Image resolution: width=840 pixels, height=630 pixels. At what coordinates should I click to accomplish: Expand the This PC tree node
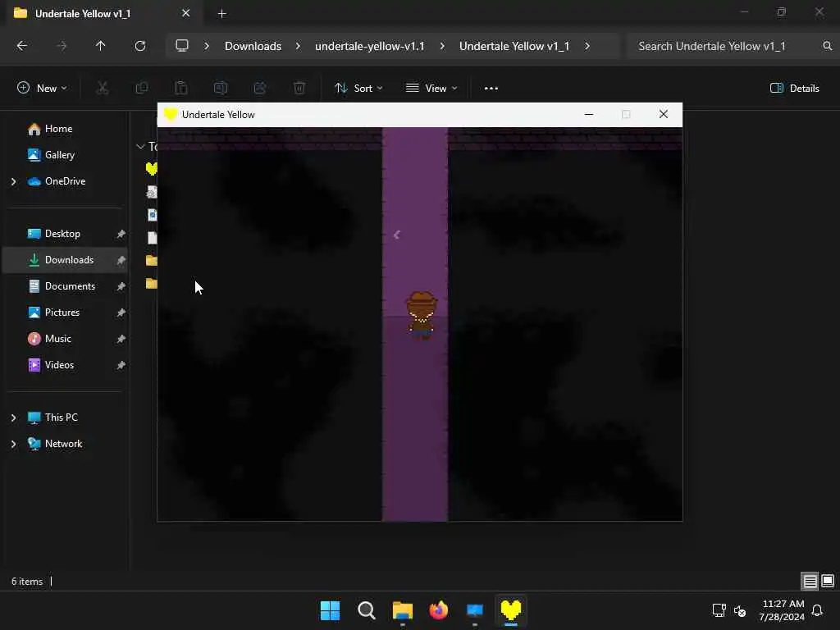(x=13, y=418)
